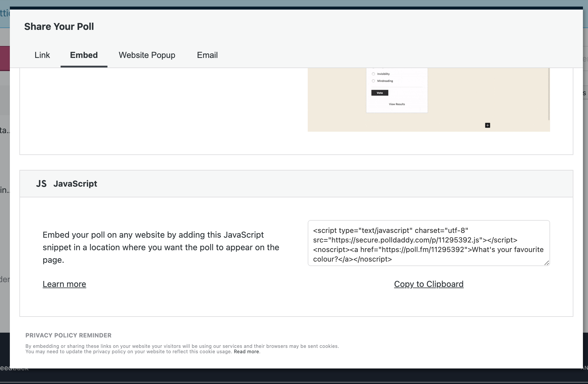This screenshot has width=588, height=384.
Task: Select the Invisibility radio button
Action: coord(373,73)
